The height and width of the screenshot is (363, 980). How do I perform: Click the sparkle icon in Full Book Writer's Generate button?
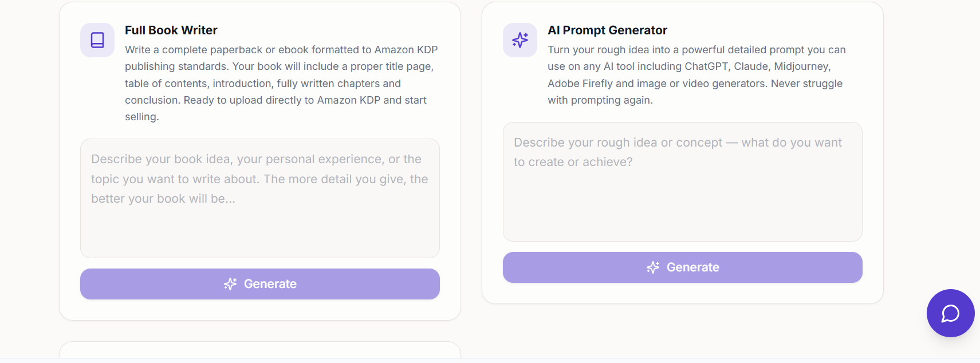[230, 284]
